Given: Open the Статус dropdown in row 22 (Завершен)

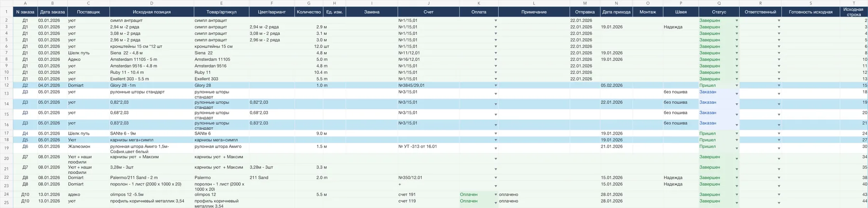Looking at the screenshot, I should (736, 178).
